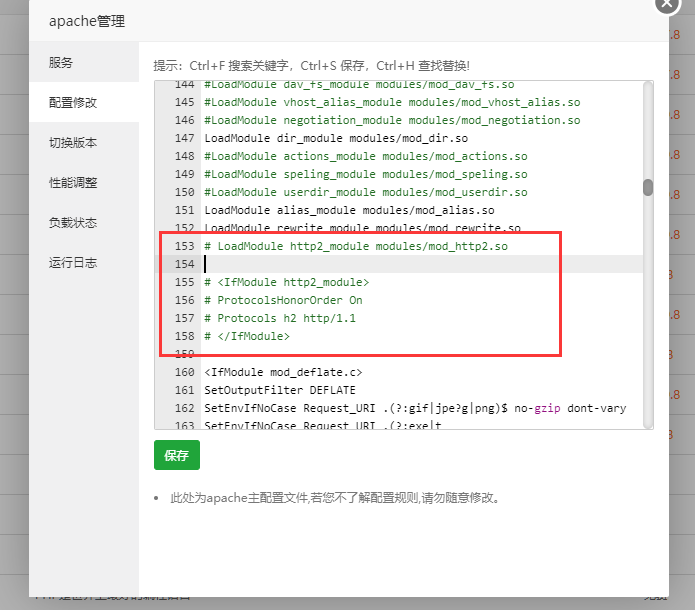This screenshot has width=695, height=610.
Task: Select the 配置修改 tab
Action: [x=84, y=102]
